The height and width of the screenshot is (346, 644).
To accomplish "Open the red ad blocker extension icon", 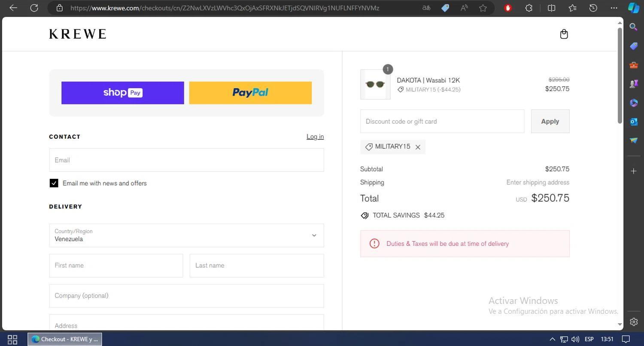I will pos(508,8).
